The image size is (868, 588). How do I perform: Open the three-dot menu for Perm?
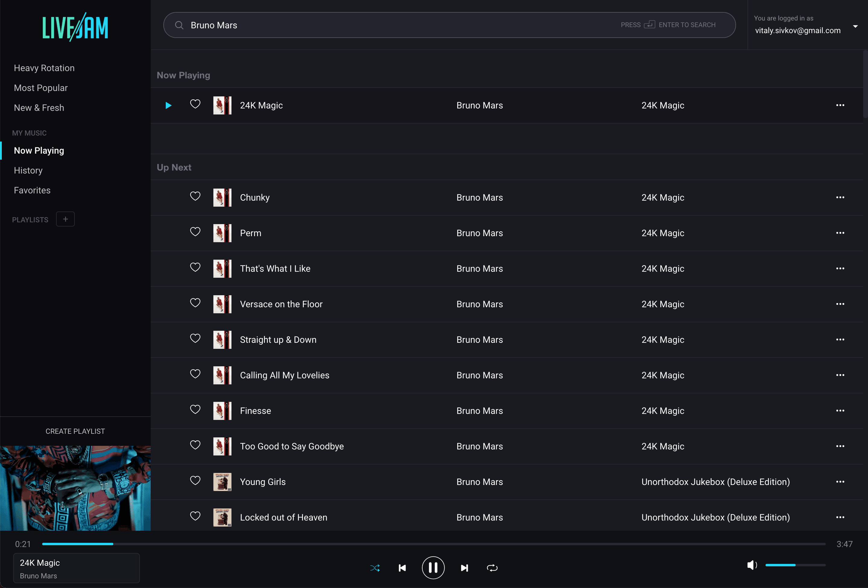click(840, 233)
